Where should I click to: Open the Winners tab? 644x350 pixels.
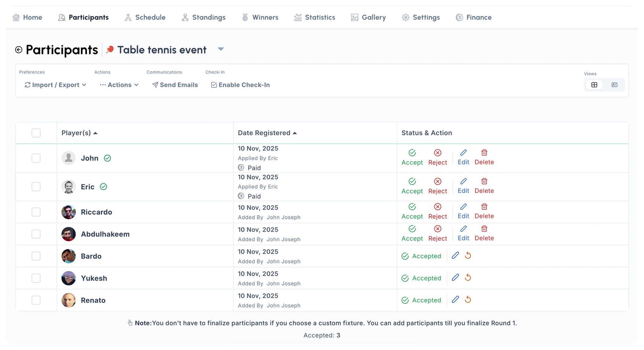coord(260,17)
